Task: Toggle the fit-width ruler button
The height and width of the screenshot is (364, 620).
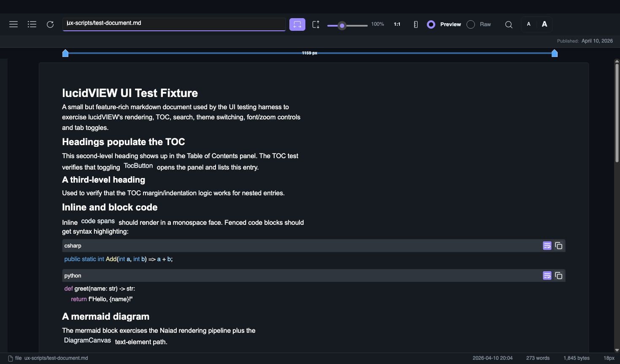Action: [297, 24]
